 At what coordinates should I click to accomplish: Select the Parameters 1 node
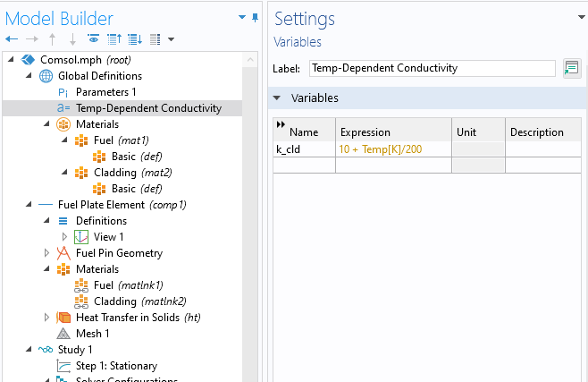(x=105, y=92)
